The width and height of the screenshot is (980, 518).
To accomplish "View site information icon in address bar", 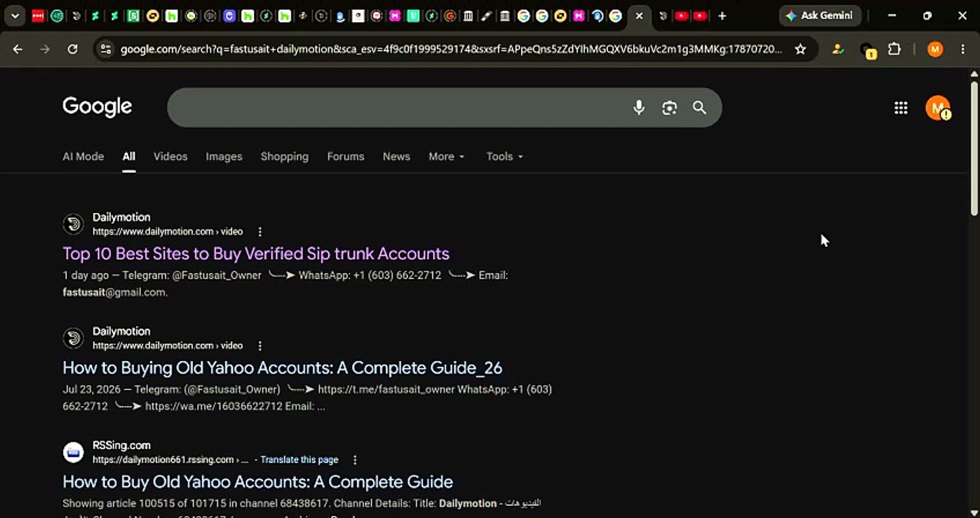I will point(106,49).
